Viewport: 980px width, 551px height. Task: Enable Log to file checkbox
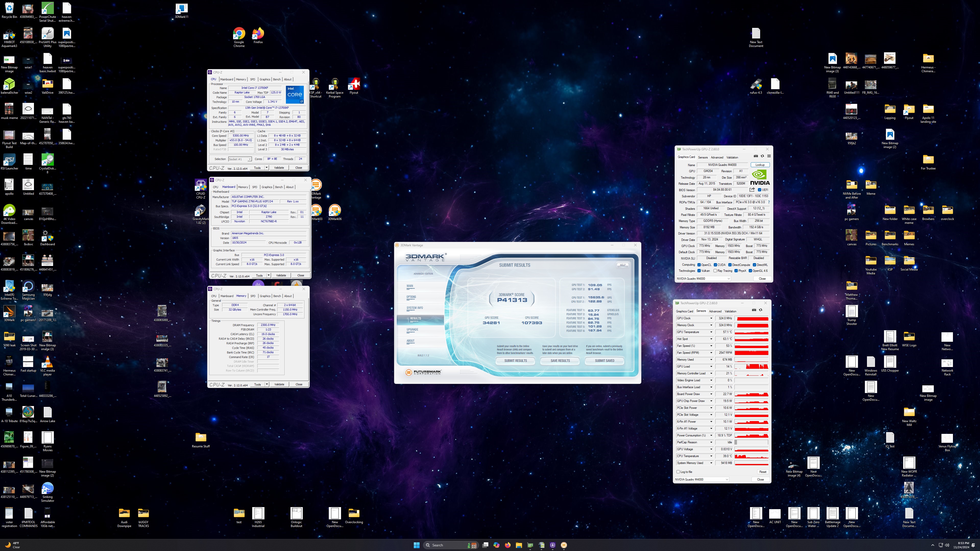[678, 472]
